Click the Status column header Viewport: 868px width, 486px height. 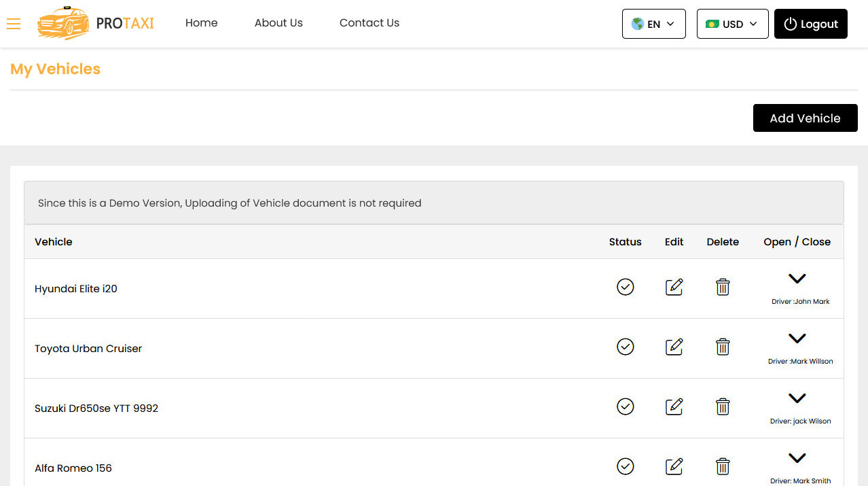626,242
